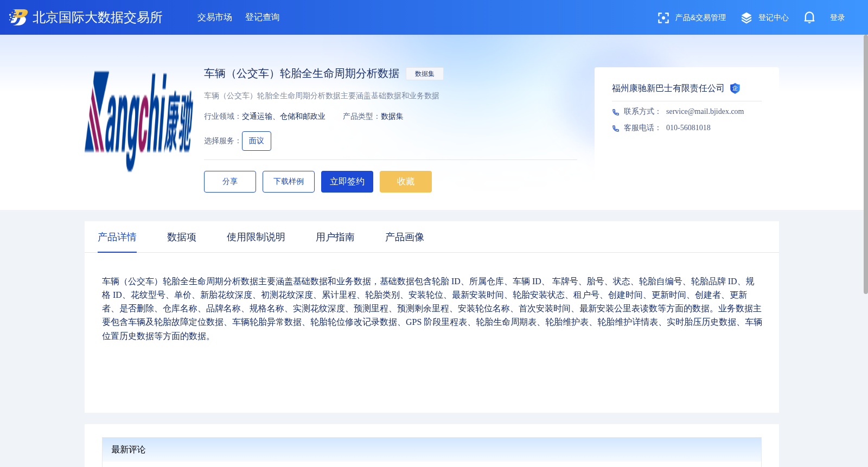Click industry value 交通运输、仓储和邮政业

(284, 117)
